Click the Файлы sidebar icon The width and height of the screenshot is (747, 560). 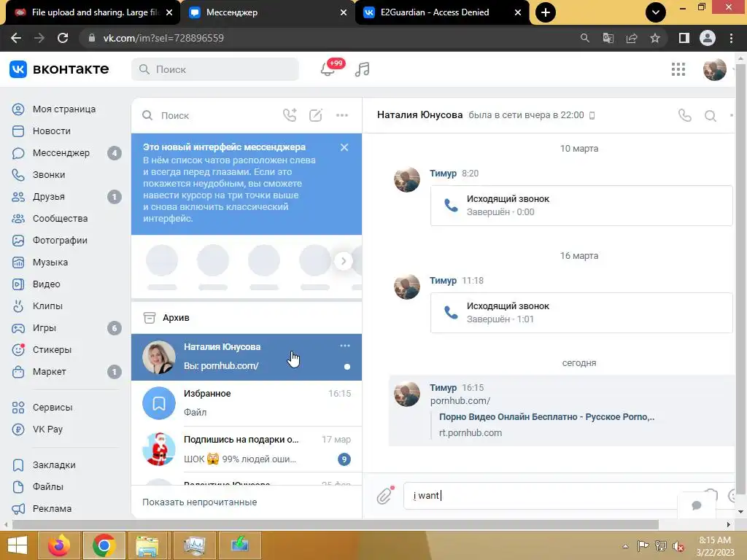pos(18,487)
